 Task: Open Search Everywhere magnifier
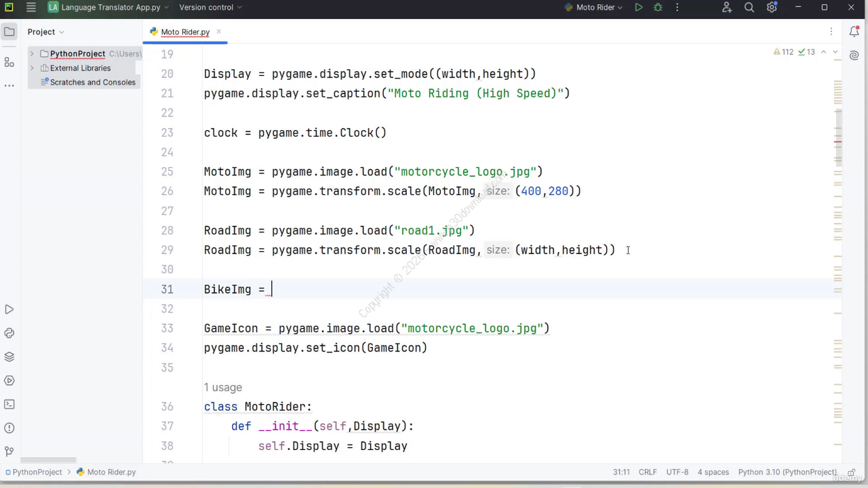[x=749, y=7]
